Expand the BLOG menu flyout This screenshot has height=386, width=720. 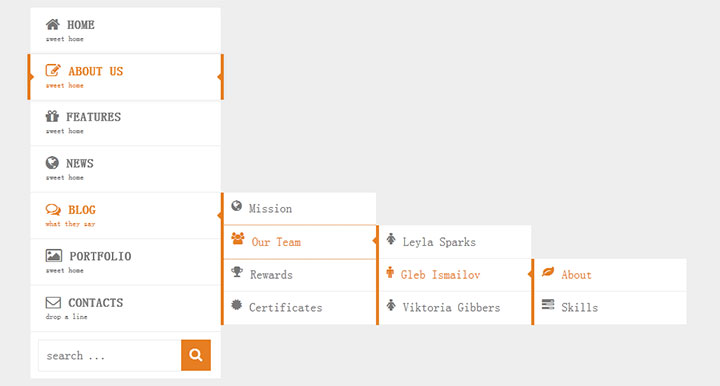(125, 215)
